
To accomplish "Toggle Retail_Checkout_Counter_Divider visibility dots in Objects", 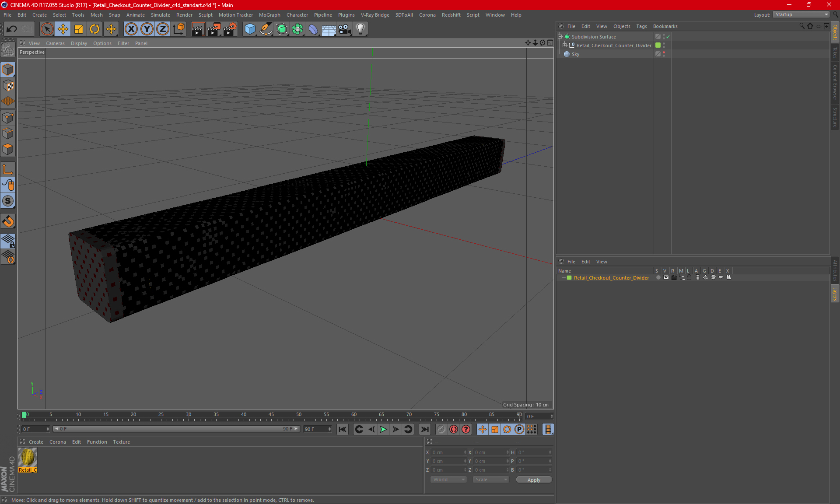I will 664,45.
